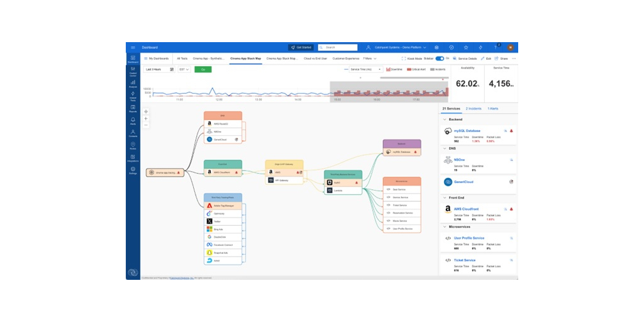Select the AWS Route53 node in the DNS group

(x=223, y=124)
